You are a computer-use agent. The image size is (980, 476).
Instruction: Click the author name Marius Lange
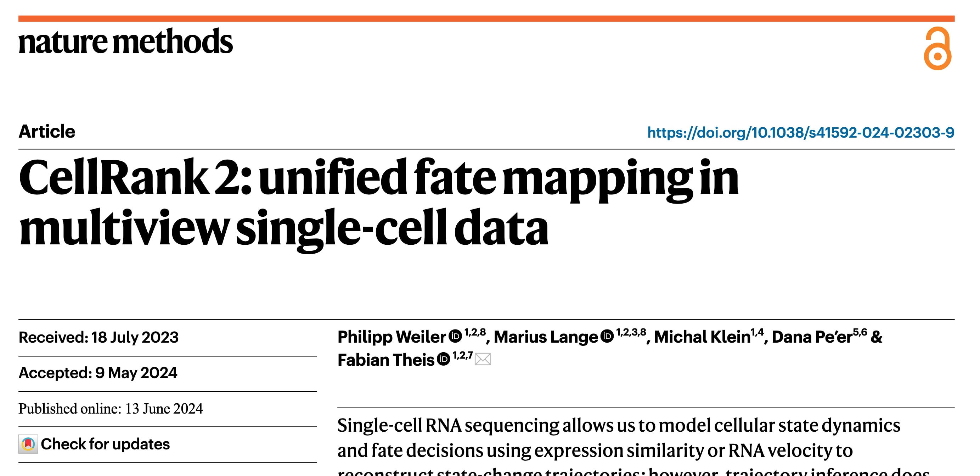[546, 337]
